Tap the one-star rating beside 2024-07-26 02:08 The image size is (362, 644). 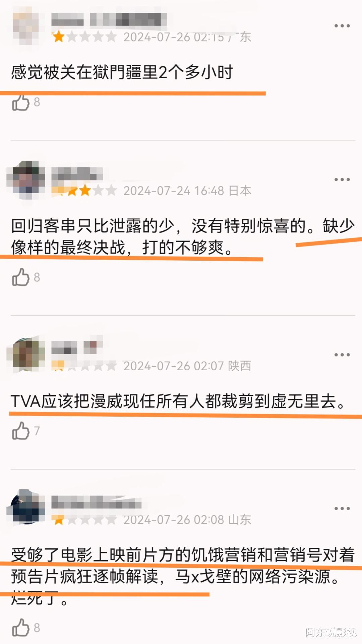coord(84,520)
